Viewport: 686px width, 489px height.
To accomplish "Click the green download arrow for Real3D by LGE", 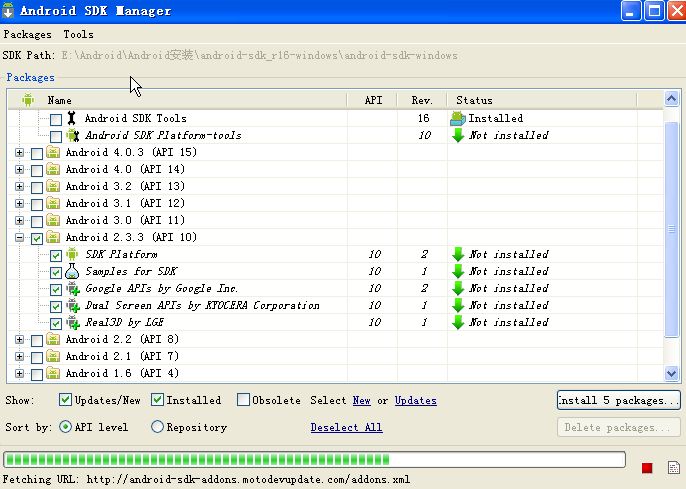I will (x=458, y=322).
